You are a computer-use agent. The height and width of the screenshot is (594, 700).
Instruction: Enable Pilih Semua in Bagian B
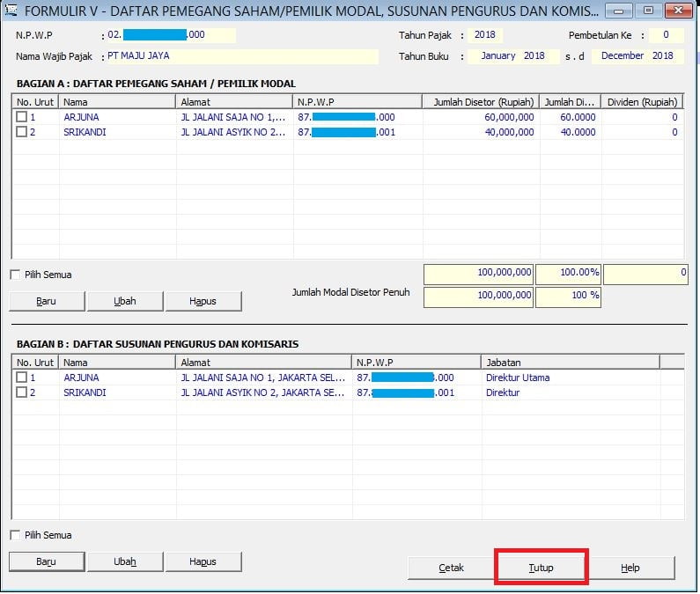(15, 535)
